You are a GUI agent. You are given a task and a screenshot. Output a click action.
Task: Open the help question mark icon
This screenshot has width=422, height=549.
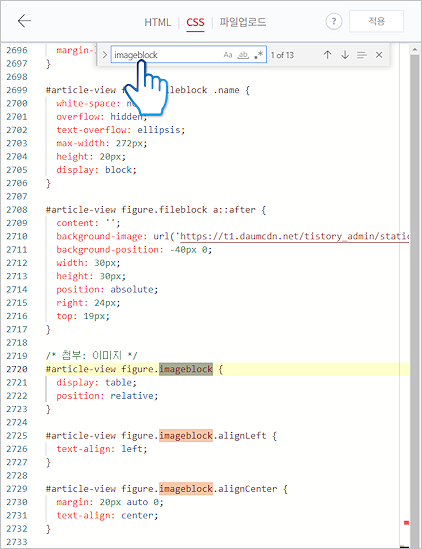333,22
